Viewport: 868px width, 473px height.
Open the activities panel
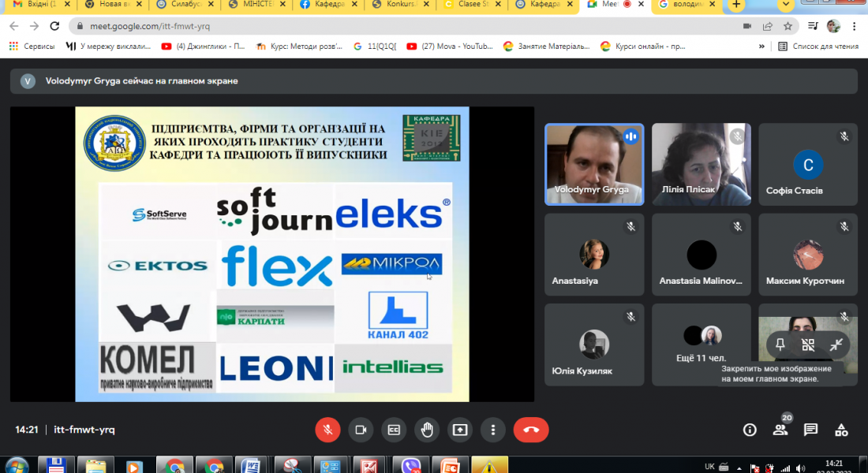[841, 430]
